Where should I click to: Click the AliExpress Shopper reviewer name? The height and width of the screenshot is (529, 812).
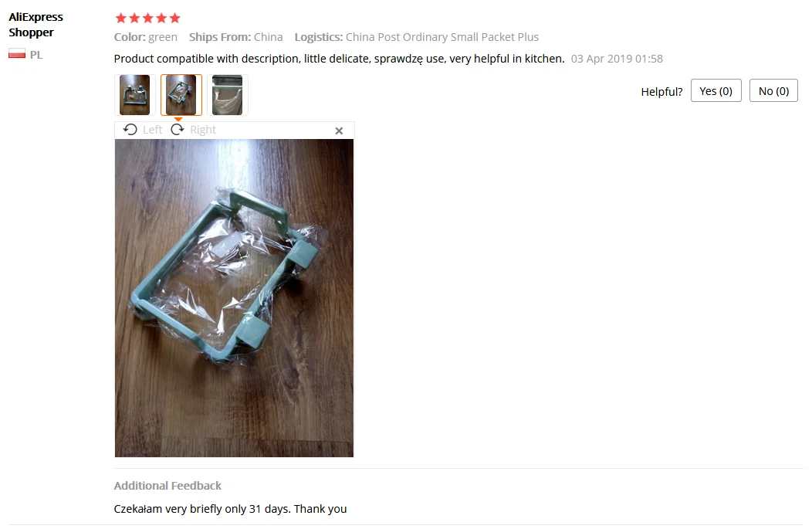(x=36, y=25)
